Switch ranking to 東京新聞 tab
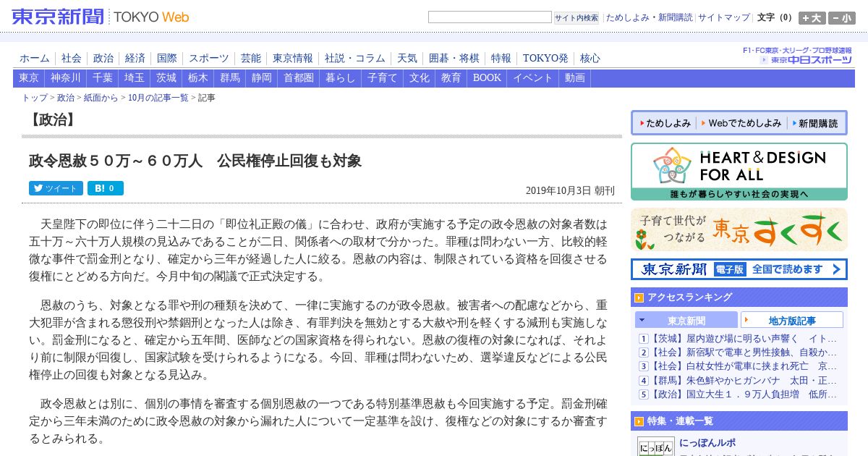 pos(686,320)
